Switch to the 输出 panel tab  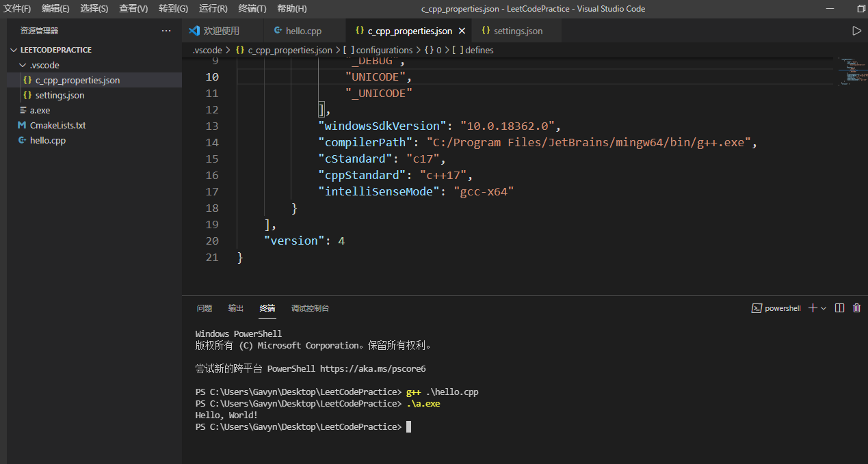(x=235, y=308)
